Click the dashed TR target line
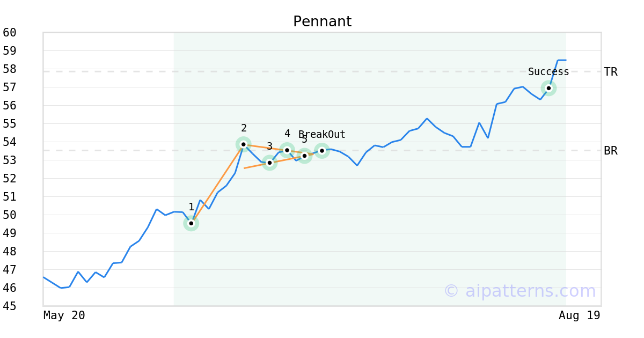The height and width of the screenshot is (338, 644). point(322,71)
